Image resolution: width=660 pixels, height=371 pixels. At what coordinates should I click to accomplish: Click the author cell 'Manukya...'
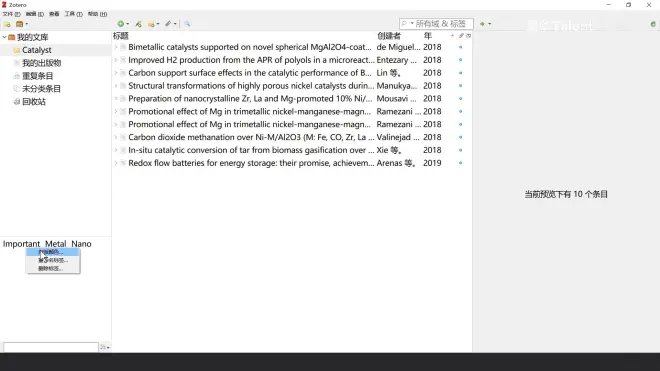(397, 86)
